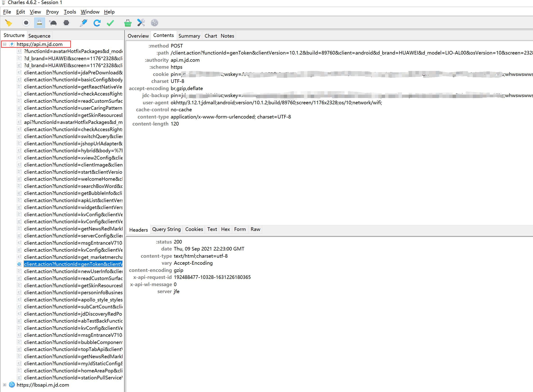Select the Contents tab
533x392 pixels.
(163, 35)
